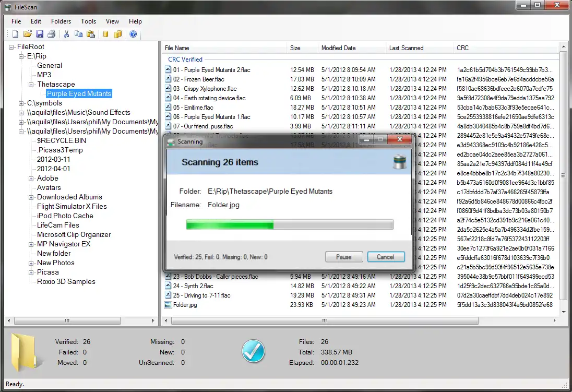572x392 pixels.
Task: Select the Roxio 3D Samples folder
Action: click(66, 281)
